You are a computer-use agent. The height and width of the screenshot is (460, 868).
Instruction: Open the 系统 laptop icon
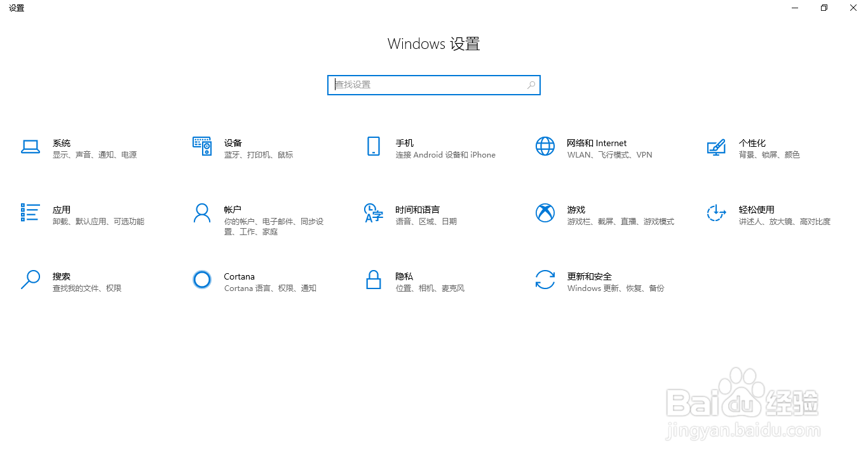pos(31,147)
